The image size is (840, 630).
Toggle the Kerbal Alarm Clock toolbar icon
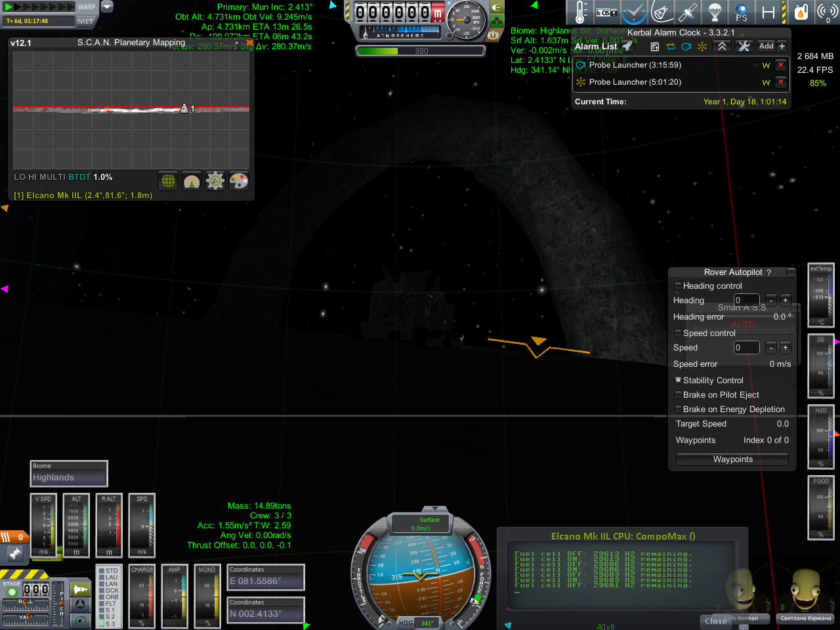pos(634,12)
